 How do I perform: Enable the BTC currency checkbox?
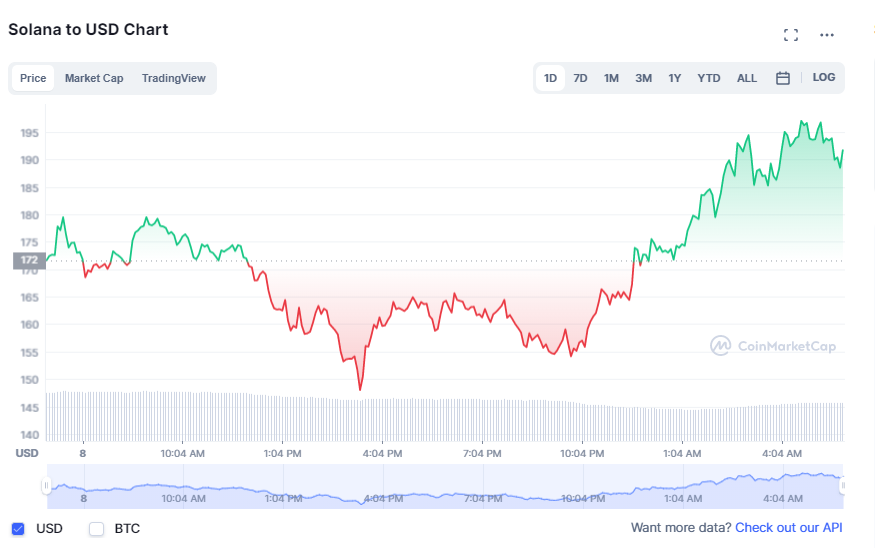(97, 528)
